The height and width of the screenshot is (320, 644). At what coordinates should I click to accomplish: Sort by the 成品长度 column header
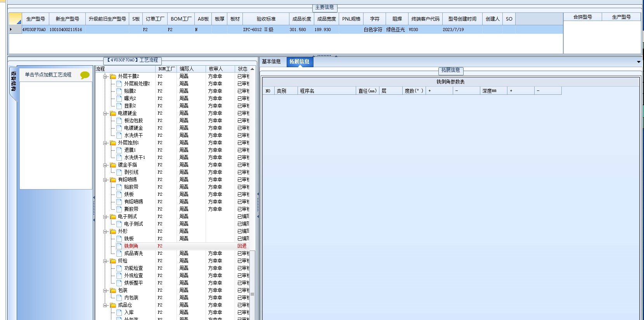(x=302, y=19)
